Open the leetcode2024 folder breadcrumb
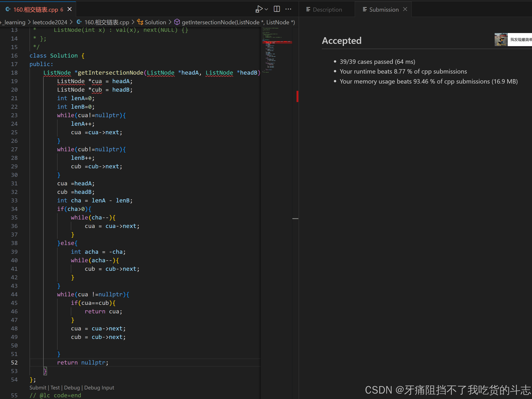Screen dimensions: 532x399 coord(50,22)
